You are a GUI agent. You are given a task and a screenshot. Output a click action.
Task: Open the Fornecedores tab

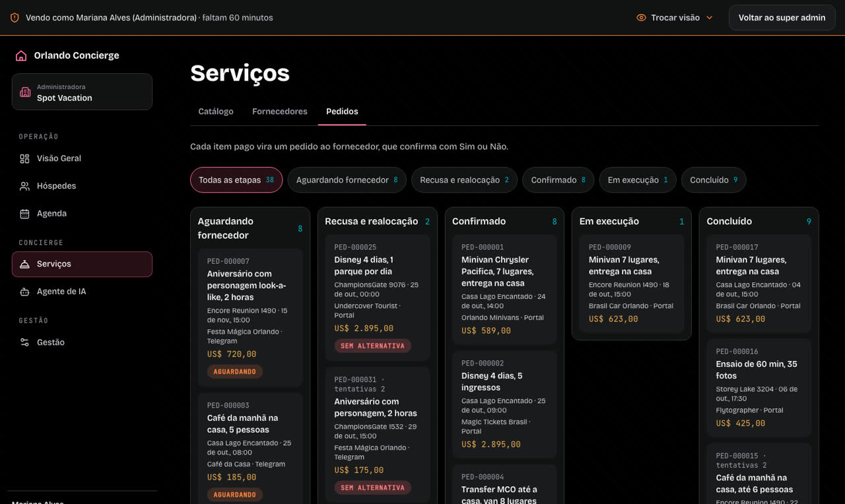click(x=280, y=111)
